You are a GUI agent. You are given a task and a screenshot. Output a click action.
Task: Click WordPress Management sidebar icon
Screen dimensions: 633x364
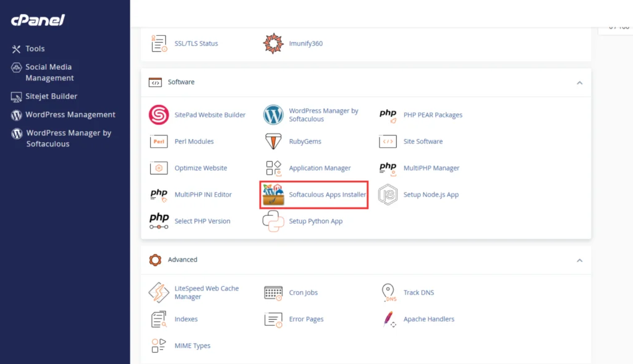(16, 115)
